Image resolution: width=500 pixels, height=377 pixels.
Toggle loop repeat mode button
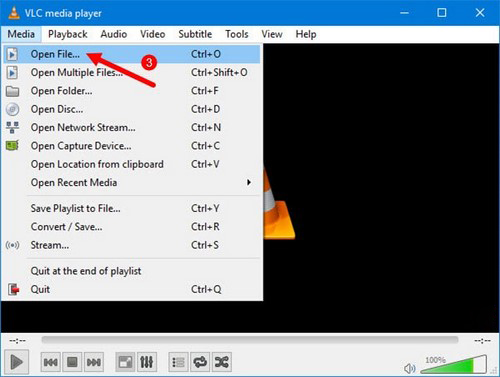click(x=200, y=362)
